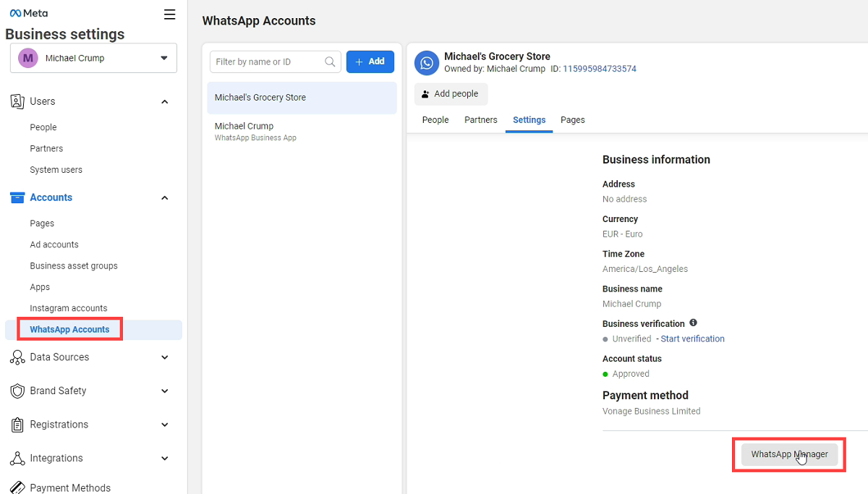Click the Payment Methods label
This screenshot has height=494, width=868.
coord(70,488)
